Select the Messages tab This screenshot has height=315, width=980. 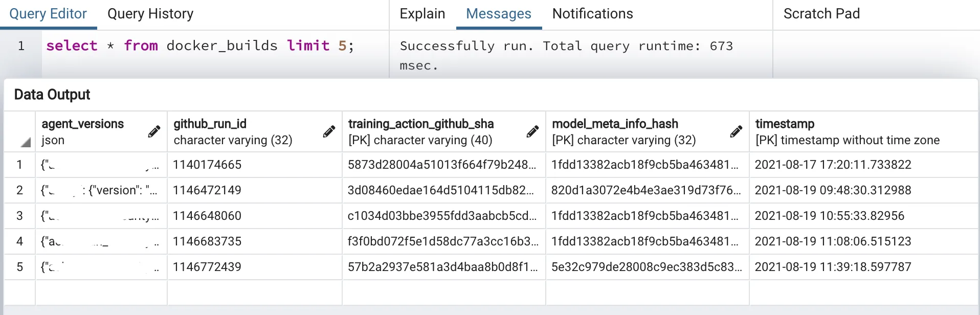(498, 14)
